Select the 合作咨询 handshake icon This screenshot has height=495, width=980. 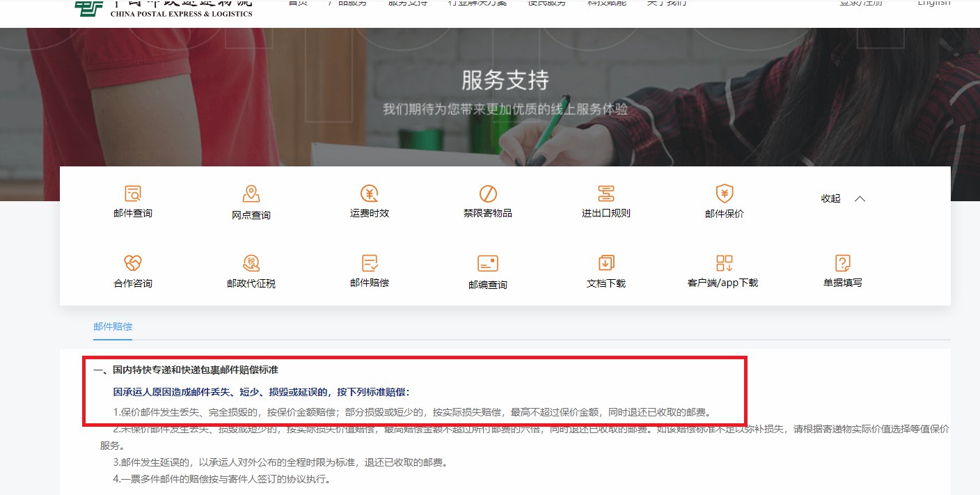click(133, 263)
